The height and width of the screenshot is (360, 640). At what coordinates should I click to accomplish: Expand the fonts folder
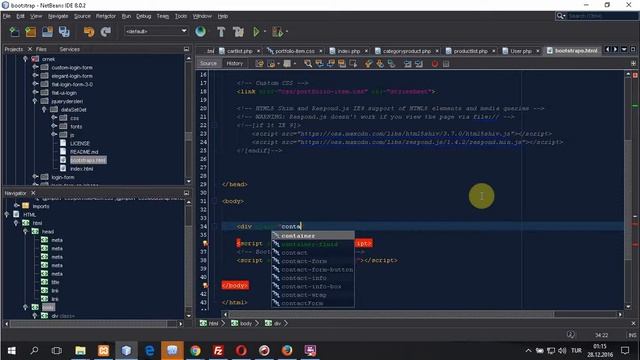[54, 127]
